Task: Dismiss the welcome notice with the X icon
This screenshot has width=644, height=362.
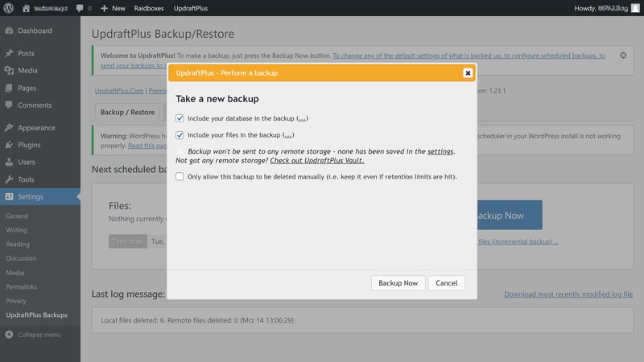Action: coord(623,56)
